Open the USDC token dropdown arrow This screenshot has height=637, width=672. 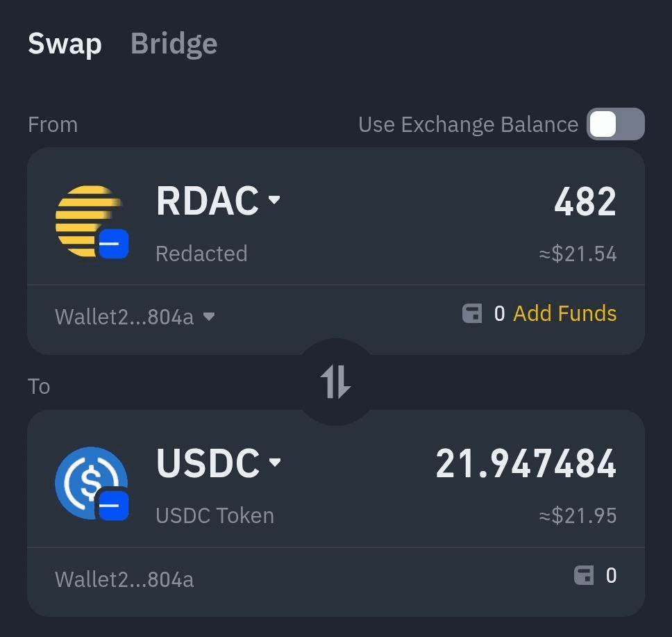pyautogui.click(x=275, y=461)
